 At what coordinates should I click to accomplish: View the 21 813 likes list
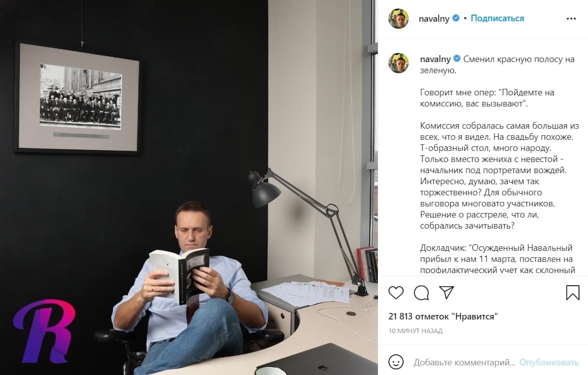[x=443, y=316]
